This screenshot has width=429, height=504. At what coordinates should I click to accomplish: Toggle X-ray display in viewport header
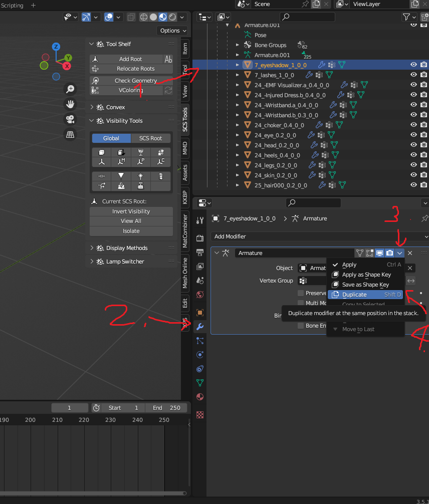coord(131,17)
